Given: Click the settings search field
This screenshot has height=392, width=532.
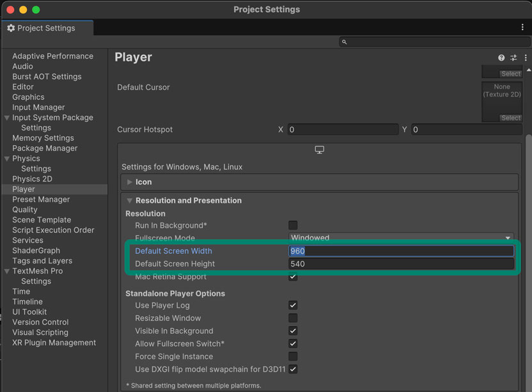Looking at the screenshot, I should [x=434, y=42].
